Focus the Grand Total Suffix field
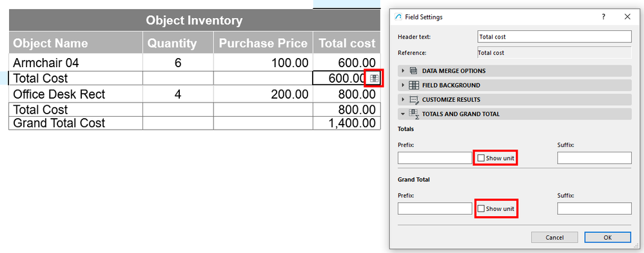This screenshot has height=253, width=644. coord(594,208)
